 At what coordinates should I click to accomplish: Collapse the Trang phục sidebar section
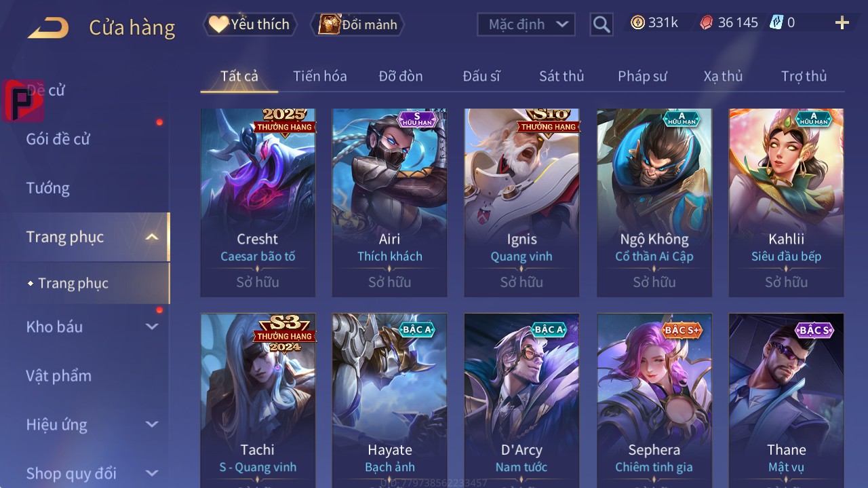tap(152, 237)
